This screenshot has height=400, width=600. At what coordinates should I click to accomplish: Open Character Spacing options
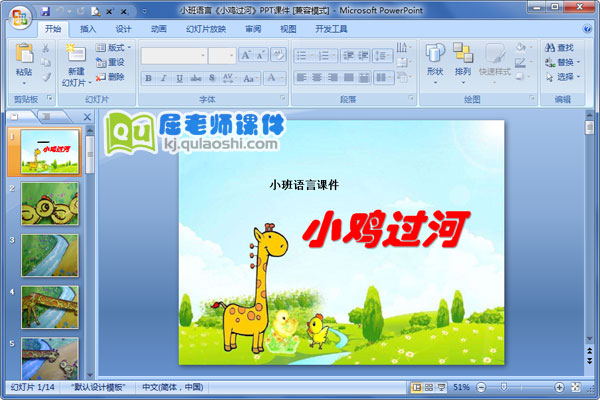[x=228, y=78]
